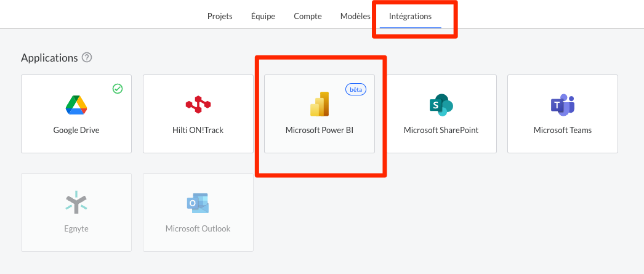Image resolution: width=644 pixels, height=274 pixels.
Task: Click the Microsoft Power BI card label
Action: tap(320, 130)
